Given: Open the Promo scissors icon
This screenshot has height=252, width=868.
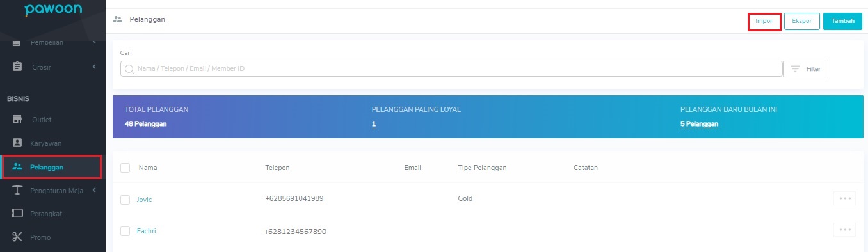Looking at the screenshot, I should point(17,237).
